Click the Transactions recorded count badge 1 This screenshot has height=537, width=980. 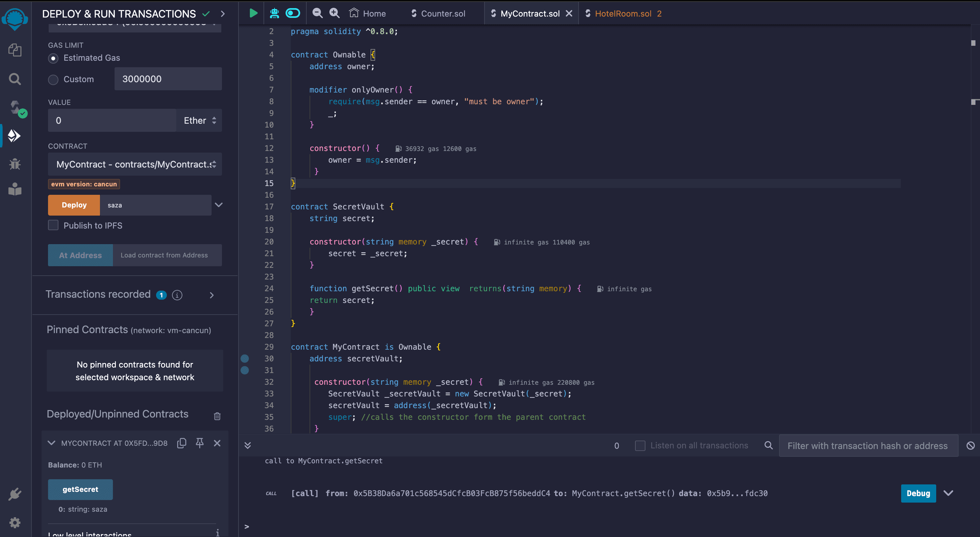(x=161, y=295)
